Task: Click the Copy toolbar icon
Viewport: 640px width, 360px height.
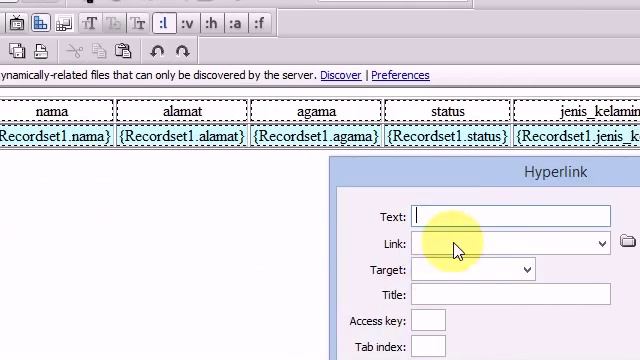Action: coord(99,51)
